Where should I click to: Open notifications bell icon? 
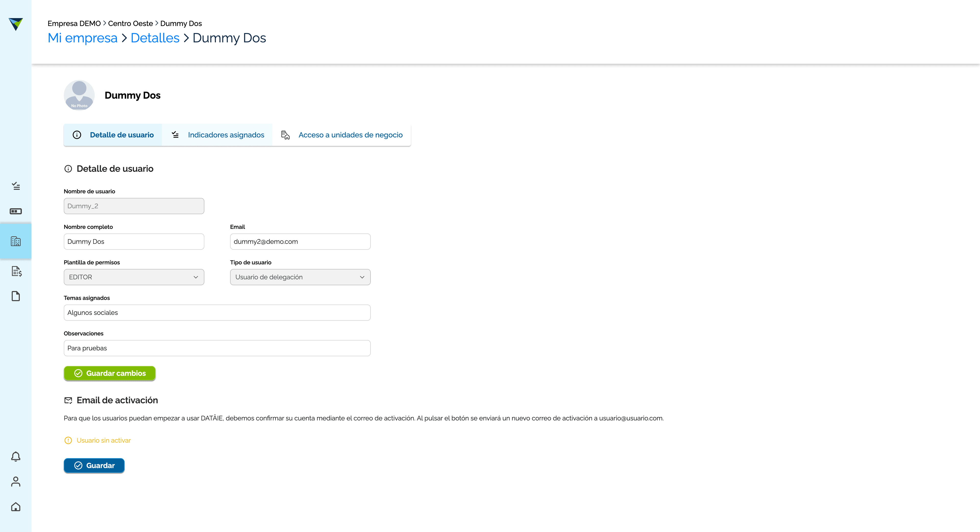16,456
